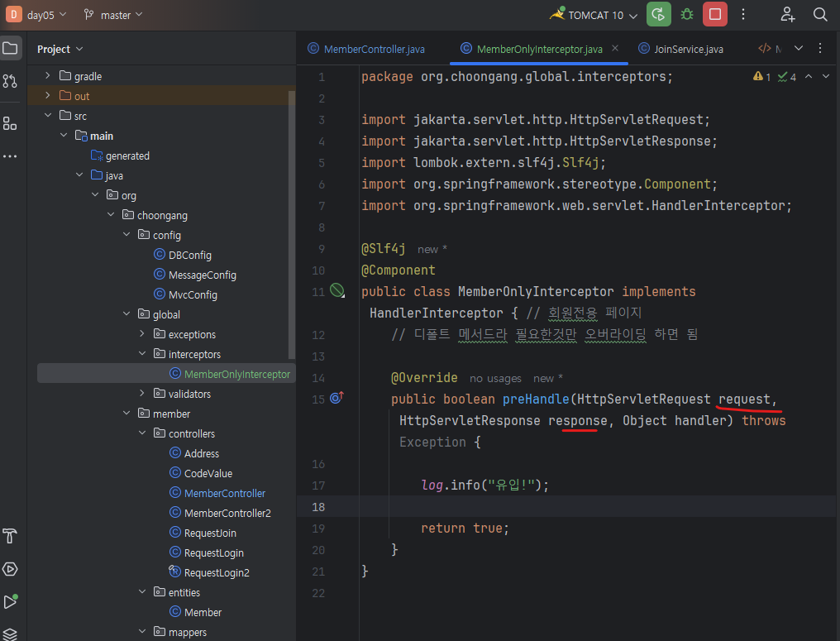Open MvcConfig in the project tree

[193, 294]
